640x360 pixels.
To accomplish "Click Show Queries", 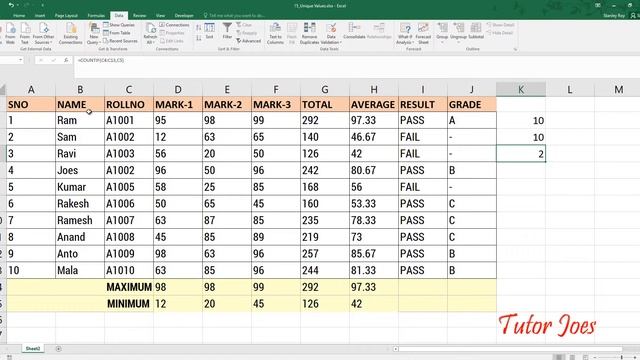I will (119, 25).
